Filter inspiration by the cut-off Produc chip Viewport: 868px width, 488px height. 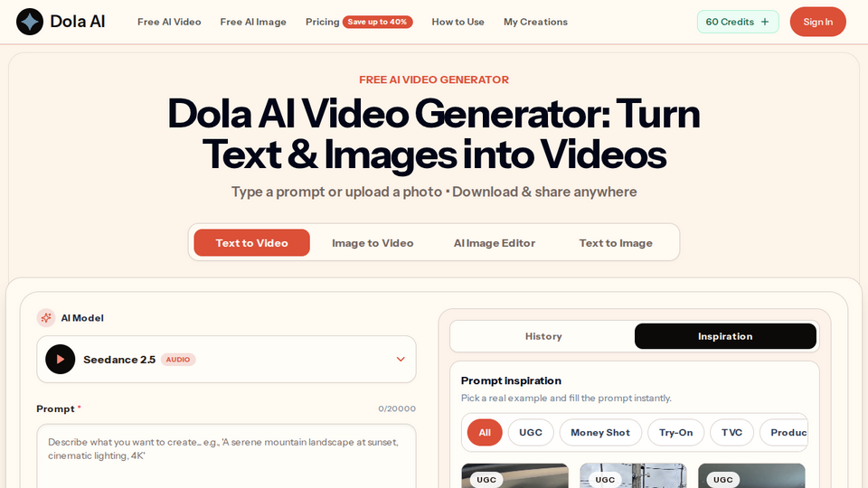pyautogui.click(x=783, y=433)
